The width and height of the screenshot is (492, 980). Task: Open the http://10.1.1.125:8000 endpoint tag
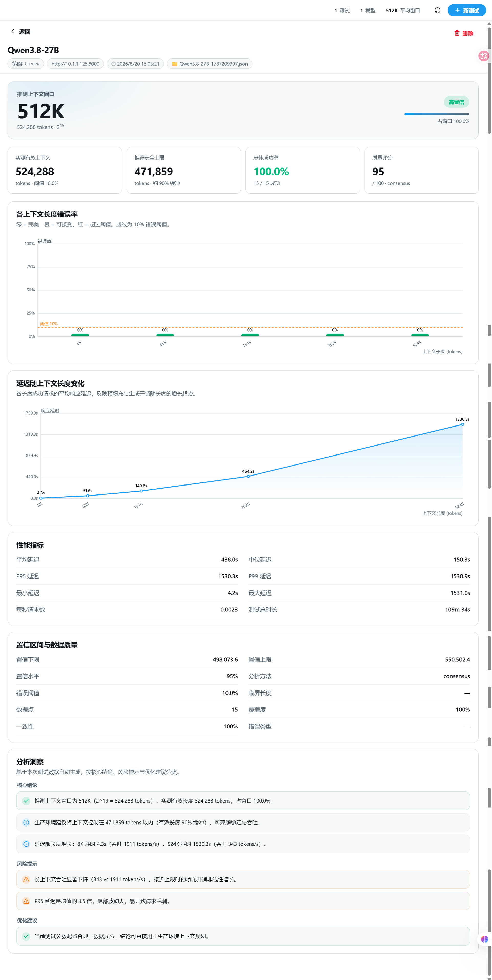click(x=75, y=64)
